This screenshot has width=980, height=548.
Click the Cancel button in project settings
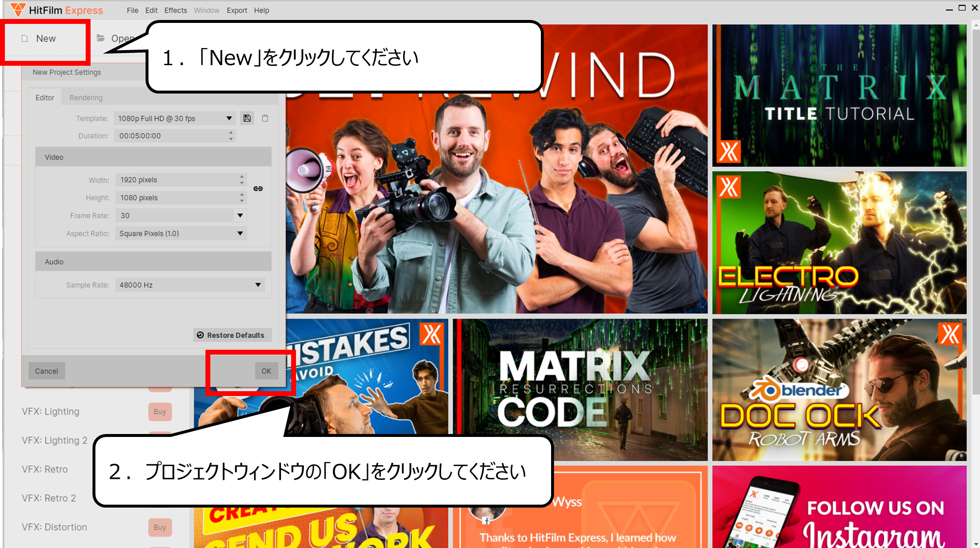click(46, 371)
